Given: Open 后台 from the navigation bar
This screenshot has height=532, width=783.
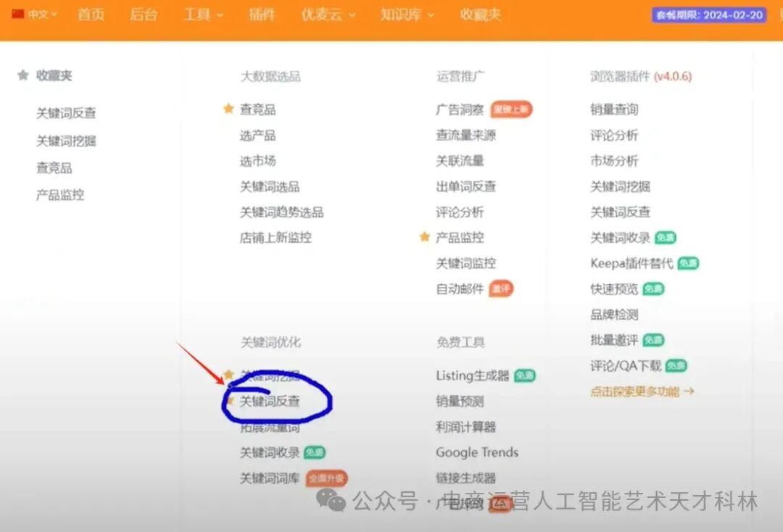Looking at the screenshot, I should tap(144, 13).
